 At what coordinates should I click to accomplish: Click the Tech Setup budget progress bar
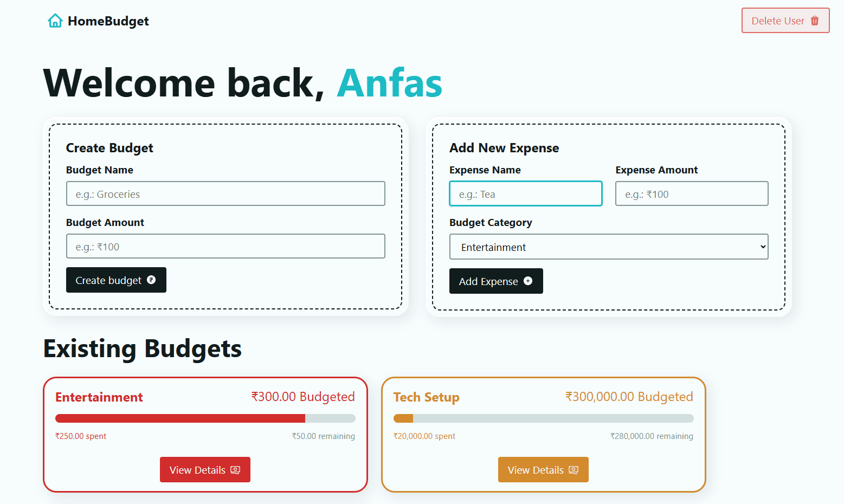543,418
